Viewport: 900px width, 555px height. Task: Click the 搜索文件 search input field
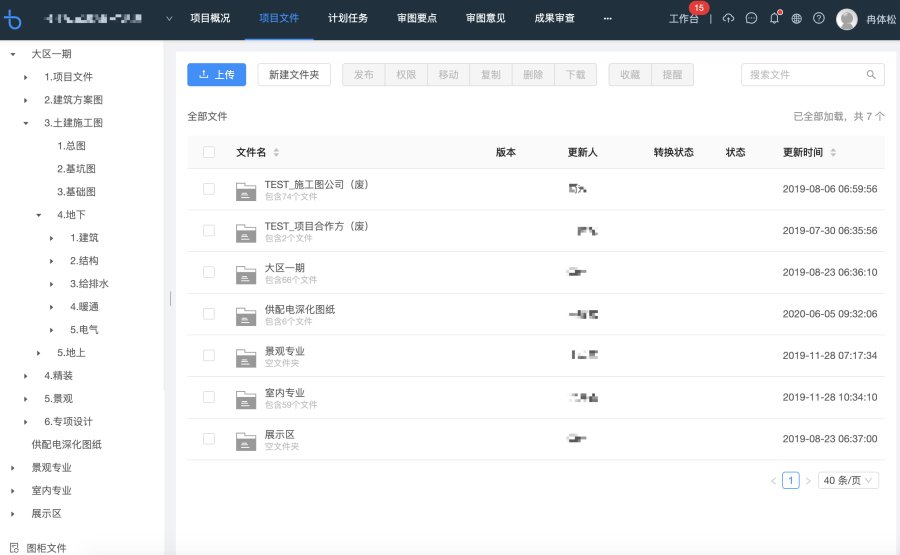click(x=802, y=75)
